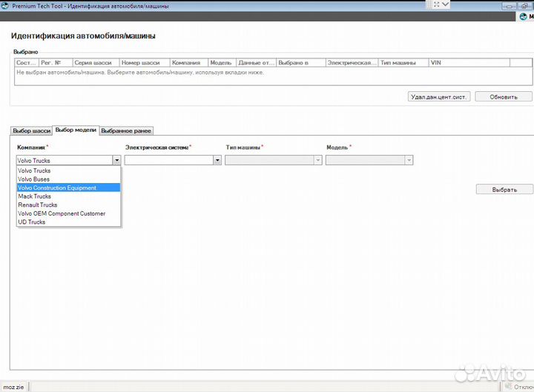The width and height of the screenshot is (534, 392).
Task: Click the Серия шасси column header
Action: point(96,62)
